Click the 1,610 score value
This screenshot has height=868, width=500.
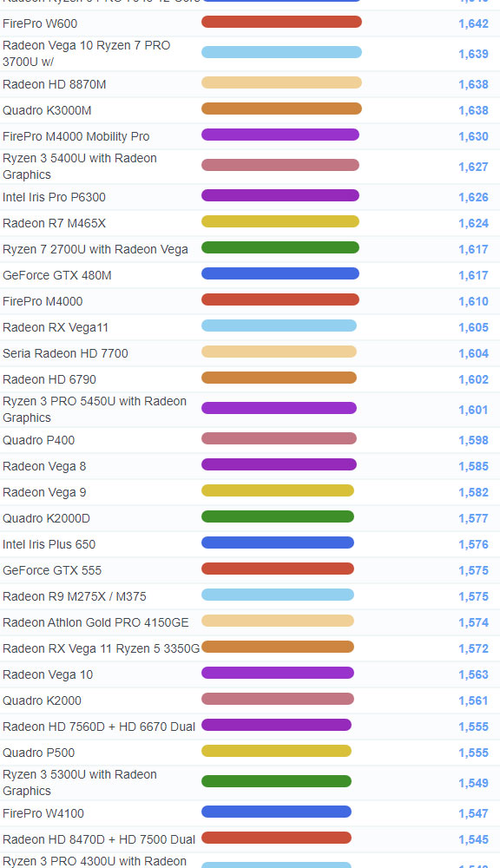(473, 302)
